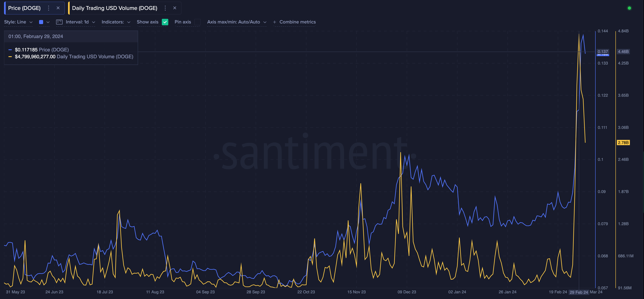This screenshot has width=644, height=299.
Task: Open the Price (DOGE) kebab options menu
Action: pyautogui.click(x=48, y=8)
